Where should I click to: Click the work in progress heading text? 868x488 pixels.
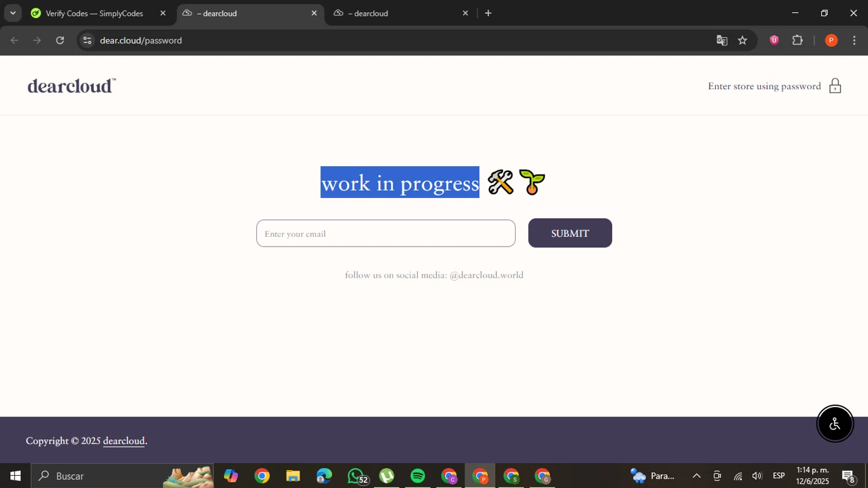[x=400, y=183]
